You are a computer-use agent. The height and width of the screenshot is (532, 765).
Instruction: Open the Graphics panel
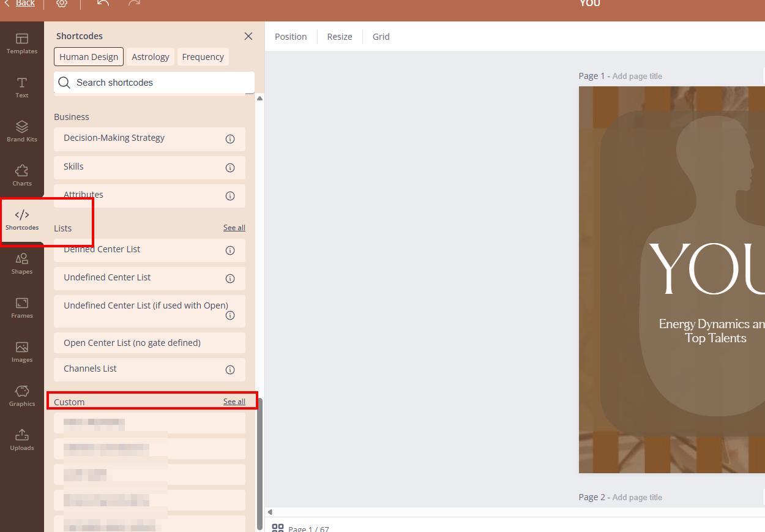[22, 396]
